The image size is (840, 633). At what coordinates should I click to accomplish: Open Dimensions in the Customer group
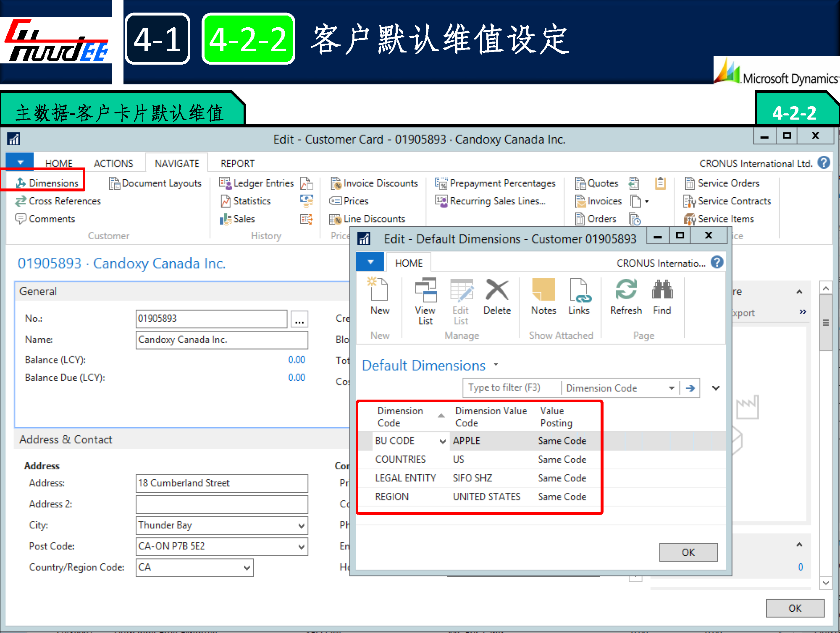pyautogui.click(x=47, y=183)
